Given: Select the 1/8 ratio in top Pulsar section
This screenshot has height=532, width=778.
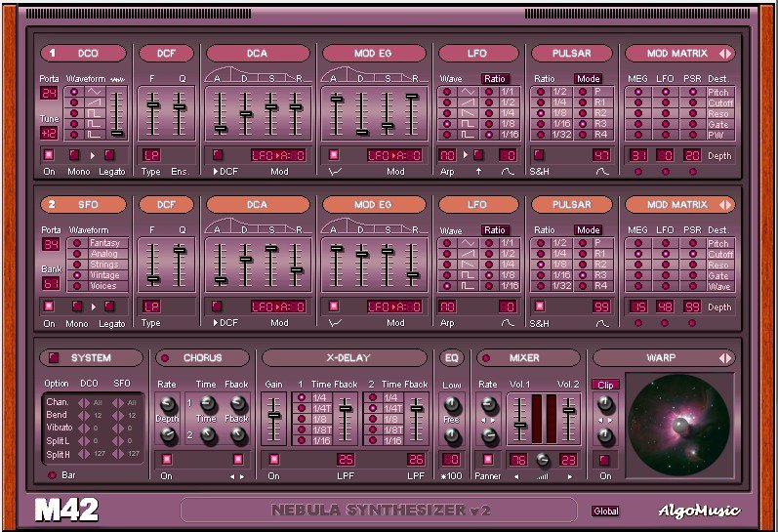Looking at the screenshot, I should pos(542,113).
